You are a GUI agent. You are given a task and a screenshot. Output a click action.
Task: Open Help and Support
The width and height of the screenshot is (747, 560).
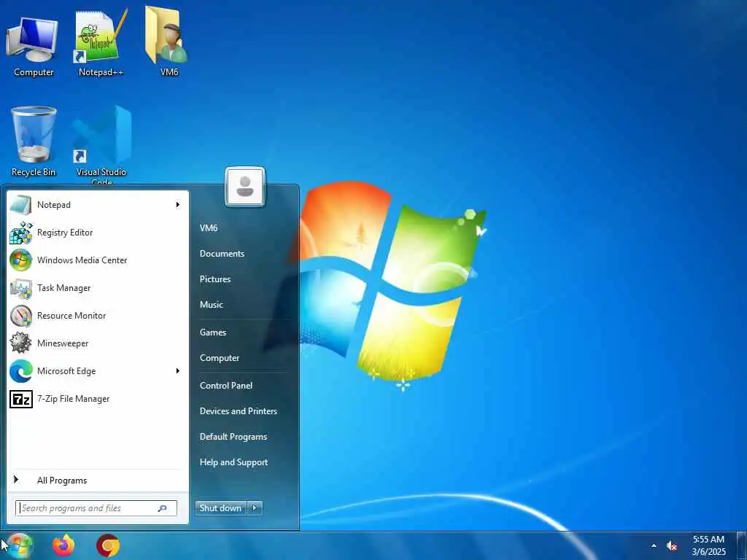coord(234,462)
